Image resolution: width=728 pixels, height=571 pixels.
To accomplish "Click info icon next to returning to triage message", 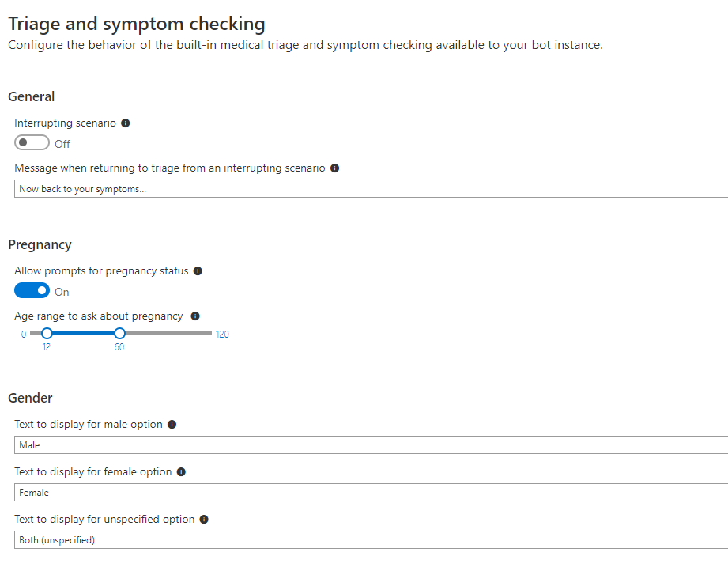I will point(334,168).
